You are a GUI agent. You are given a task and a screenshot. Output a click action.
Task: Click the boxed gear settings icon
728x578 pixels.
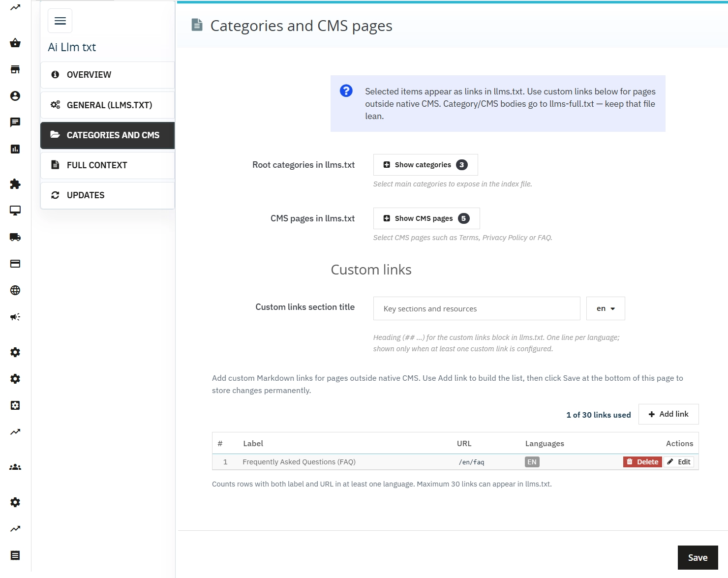(x=15, y=405)
